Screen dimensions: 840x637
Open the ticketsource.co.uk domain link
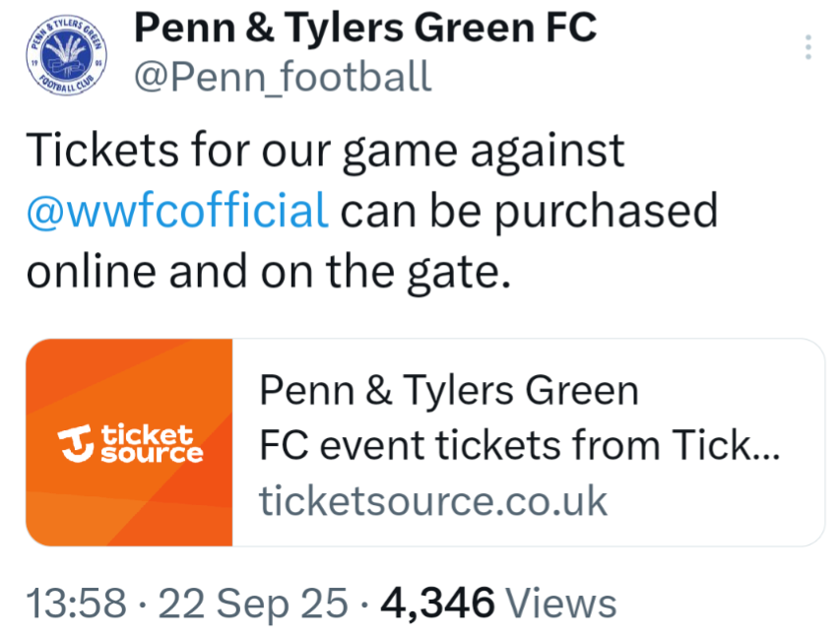433,500
